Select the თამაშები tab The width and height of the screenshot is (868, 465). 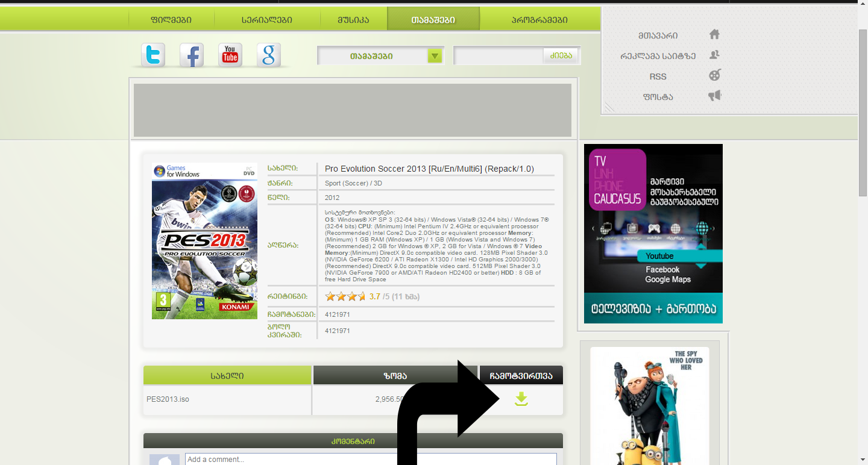(433, 19)
